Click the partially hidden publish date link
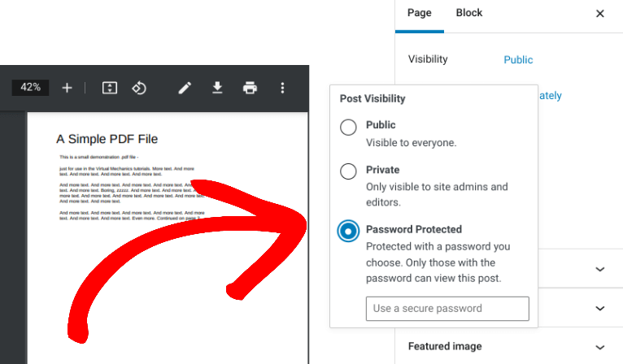Screen dimensions: 623x364 pos(551,96)
